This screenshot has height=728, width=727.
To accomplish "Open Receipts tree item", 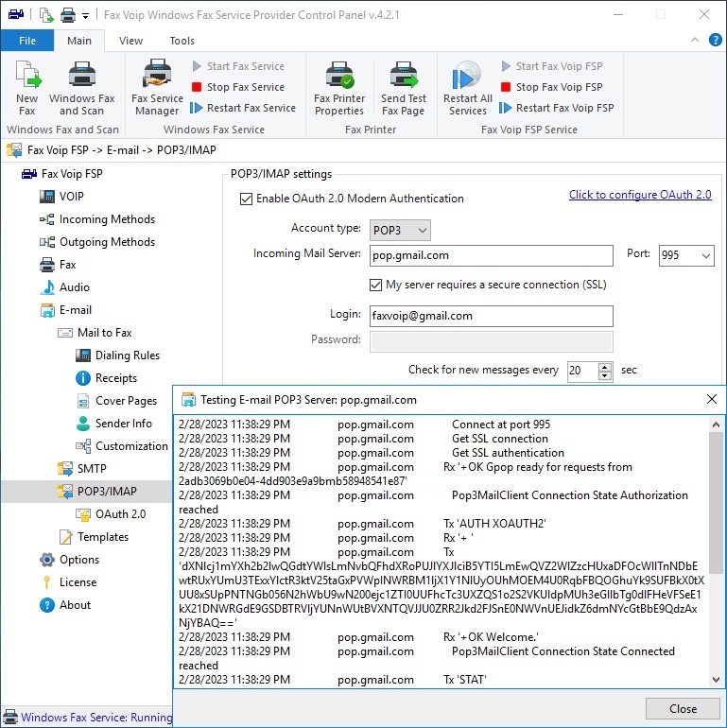I will pos(106,378).
